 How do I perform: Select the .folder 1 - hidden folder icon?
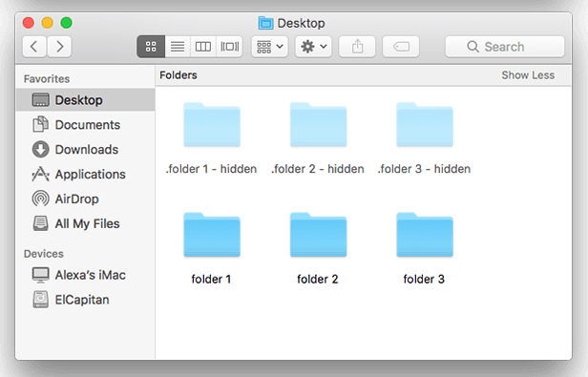pos(212,124)
